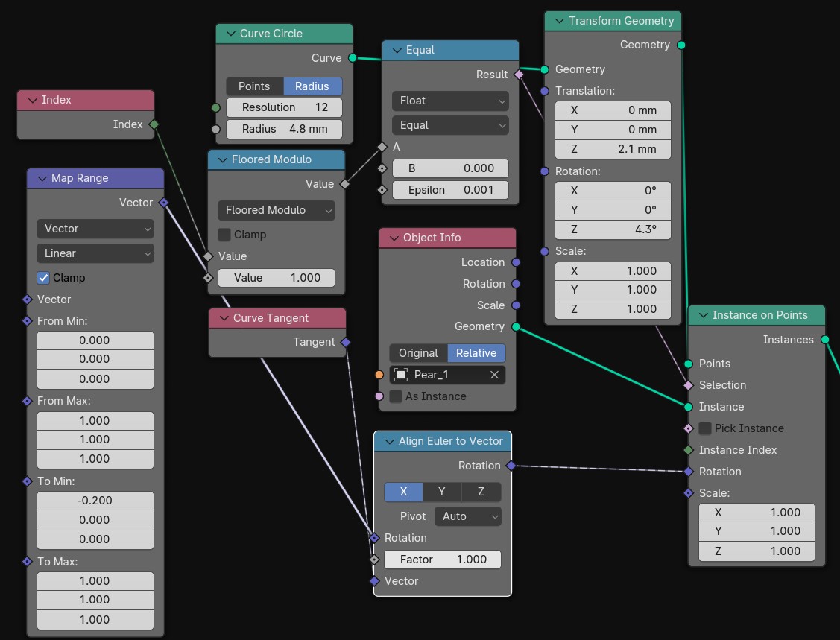Click the Factor slider in Align Euler to Vector
Screen dimensions: 840x640
[443, 560]
